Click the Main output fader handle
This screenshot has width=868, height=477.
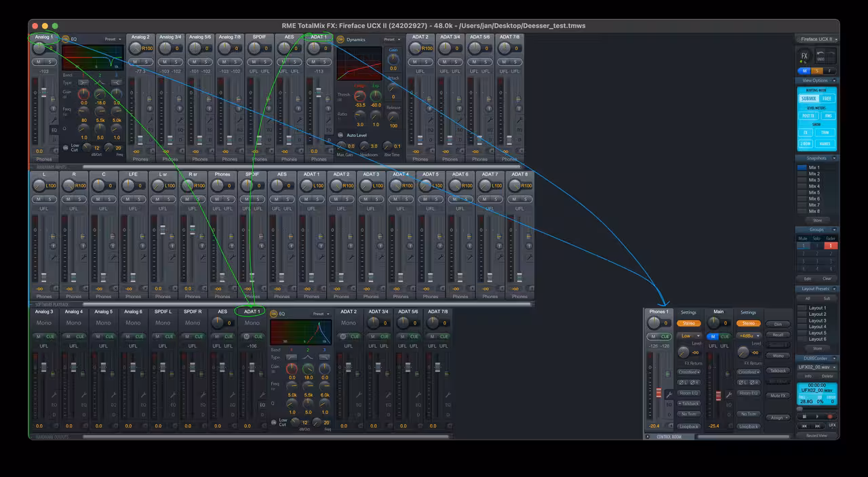click(x=718, y=396)
